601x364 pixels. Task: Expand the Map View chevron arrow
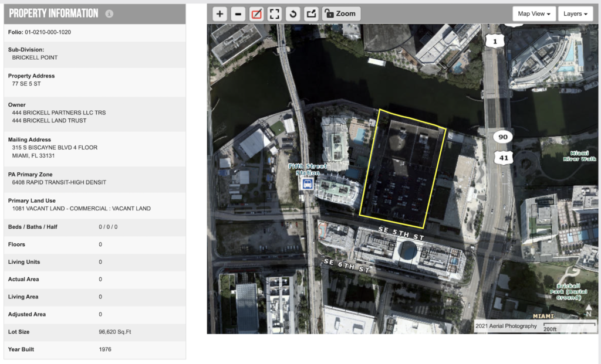(548, 13)
